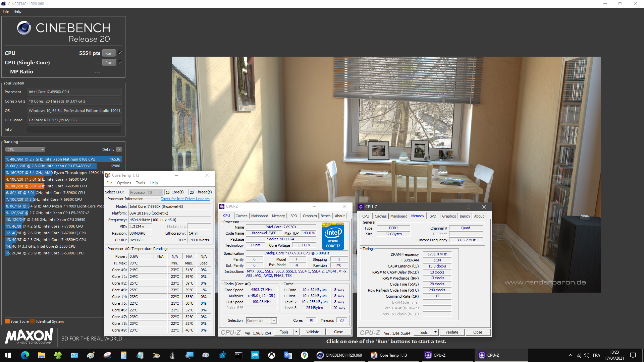Select ranking row Xeon CPU X5650
This screenshot has height=362, width=644.
(54, 220)
